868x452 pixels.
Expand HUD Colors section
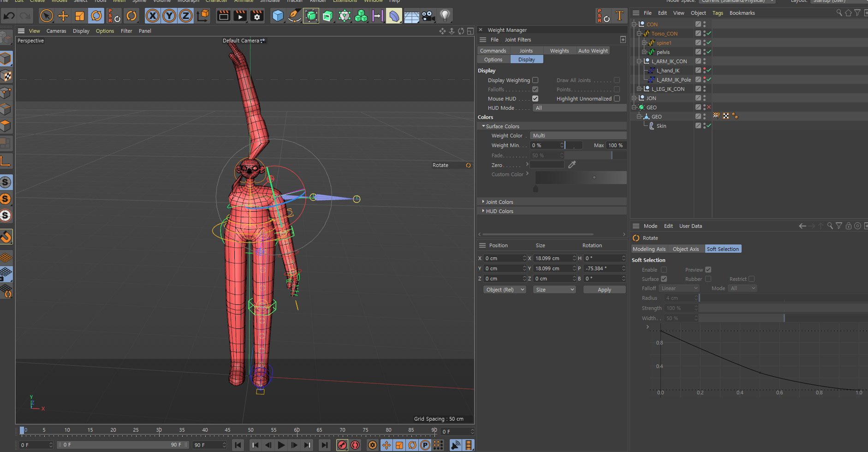point(483,211)
